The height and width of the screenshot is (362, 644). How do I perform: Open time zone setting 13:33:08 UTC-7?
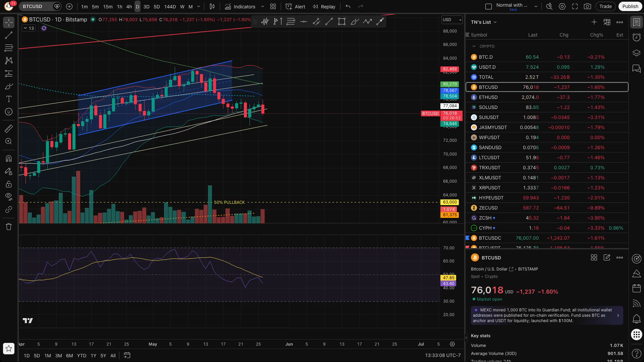point(443,355)
